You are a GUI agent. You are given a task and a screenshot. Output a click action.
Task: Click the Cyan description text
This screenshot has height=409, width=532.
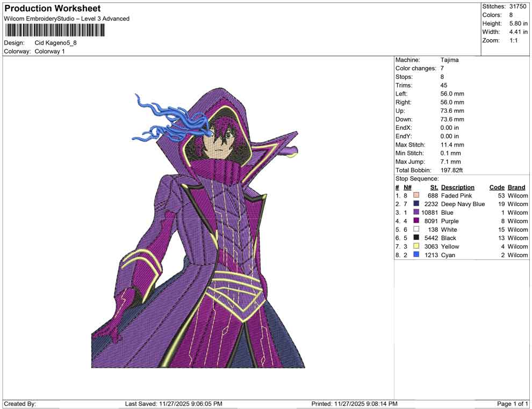[448, 255]
